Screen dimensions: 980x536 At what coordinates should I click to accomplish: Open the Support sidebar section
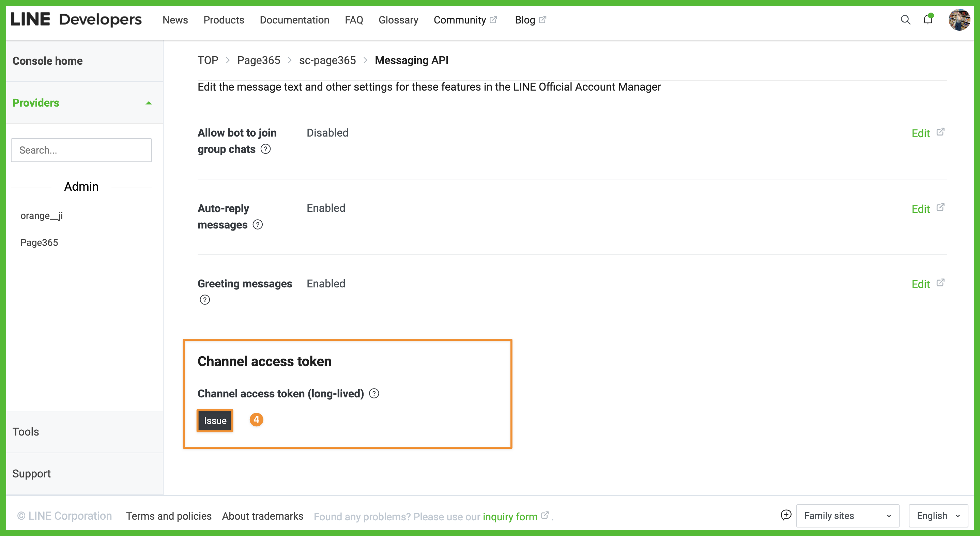pyautogui.click(x=32, y=474)
